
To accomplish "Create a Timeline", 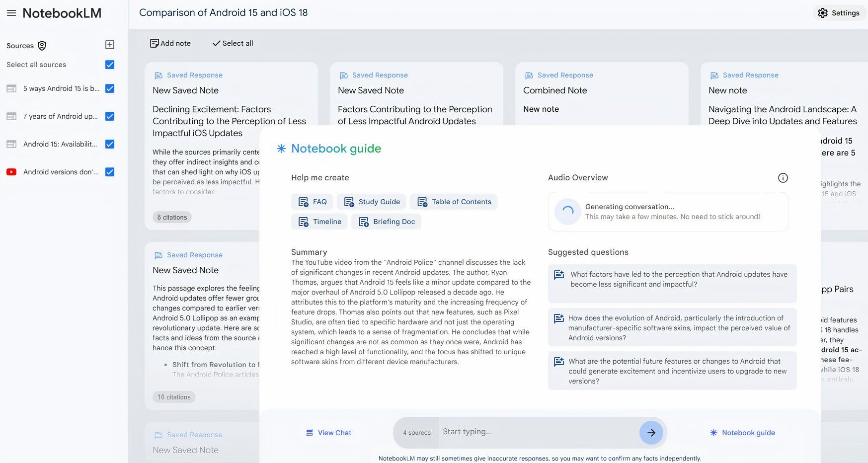I will [319, 222].
